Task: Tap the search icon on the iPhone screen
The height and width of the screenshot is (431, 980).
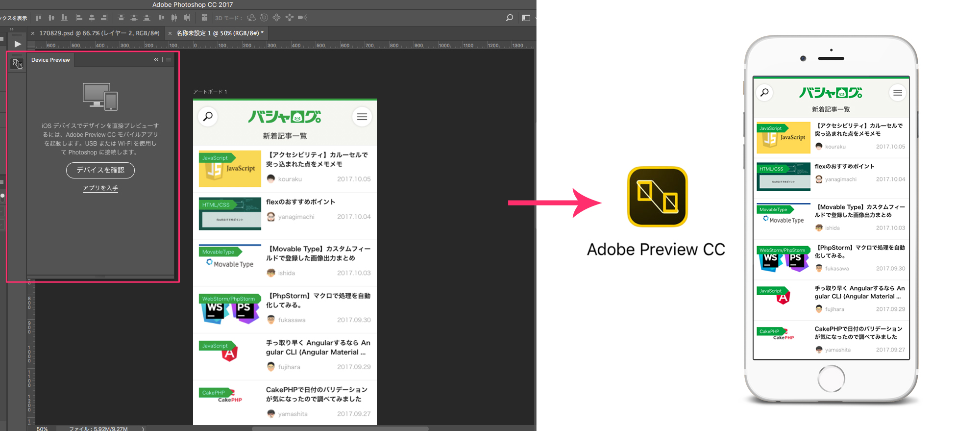Action: pyautogui.click(x=764, y=93)
